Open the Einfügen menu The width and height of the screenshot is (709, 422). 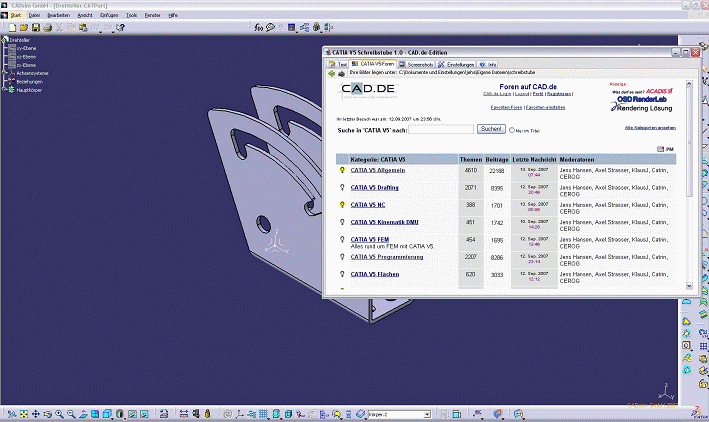(109, 15)
